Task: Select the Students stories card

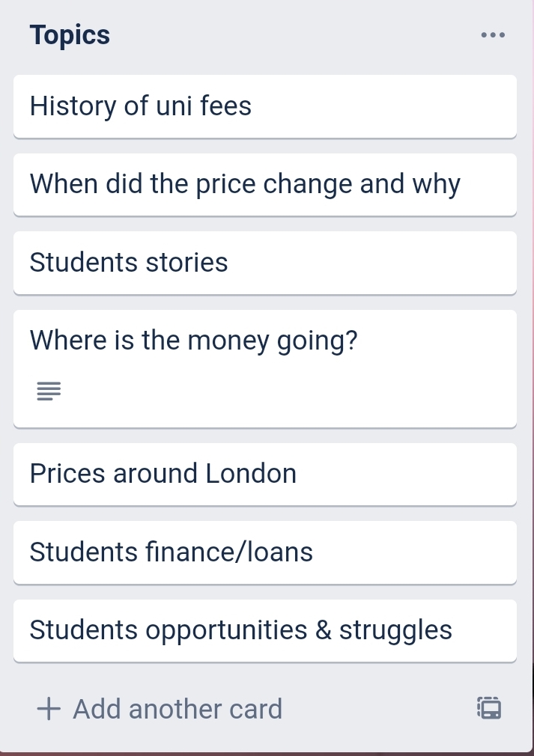Action: pyautogui.click(x=265, y=263)
